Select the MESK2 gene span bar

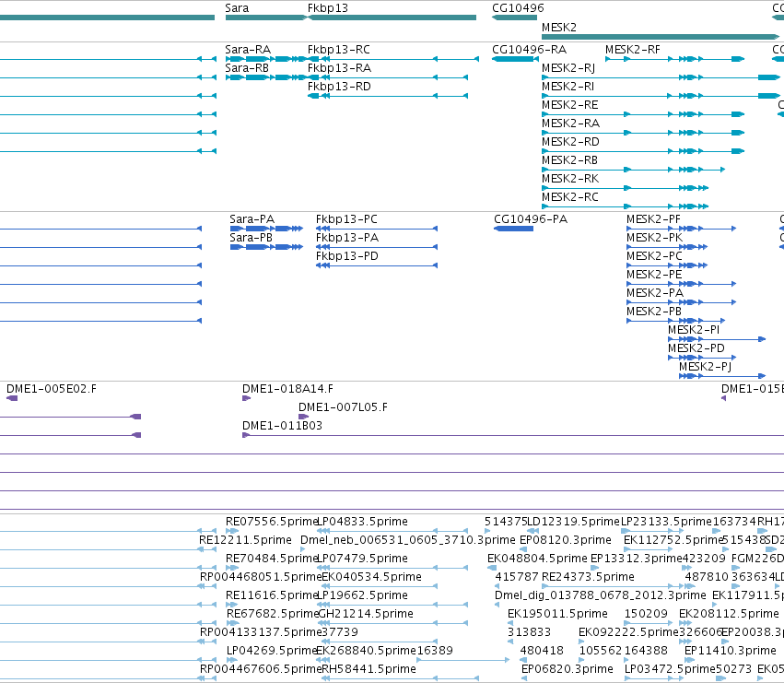pyautogui.click(x=661, y=37)
